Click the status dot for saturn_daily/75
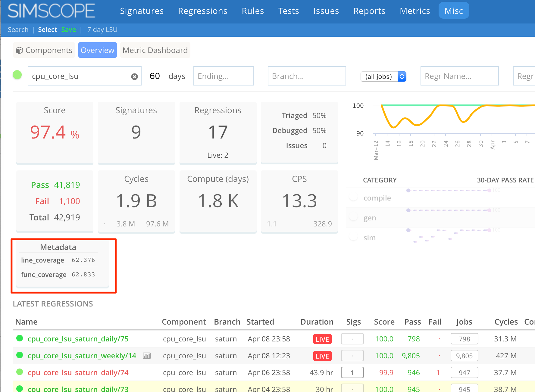 tap(20, 338)
